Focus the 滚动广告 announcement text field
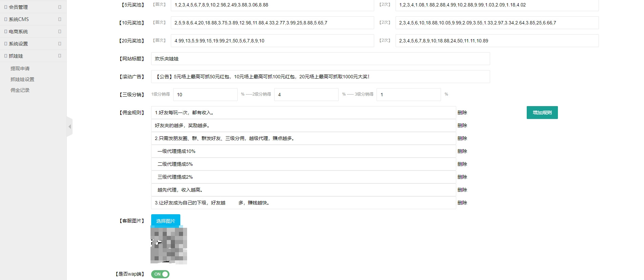Image resolution: width=644 pixels, height=280 pixels. (320, 77)
